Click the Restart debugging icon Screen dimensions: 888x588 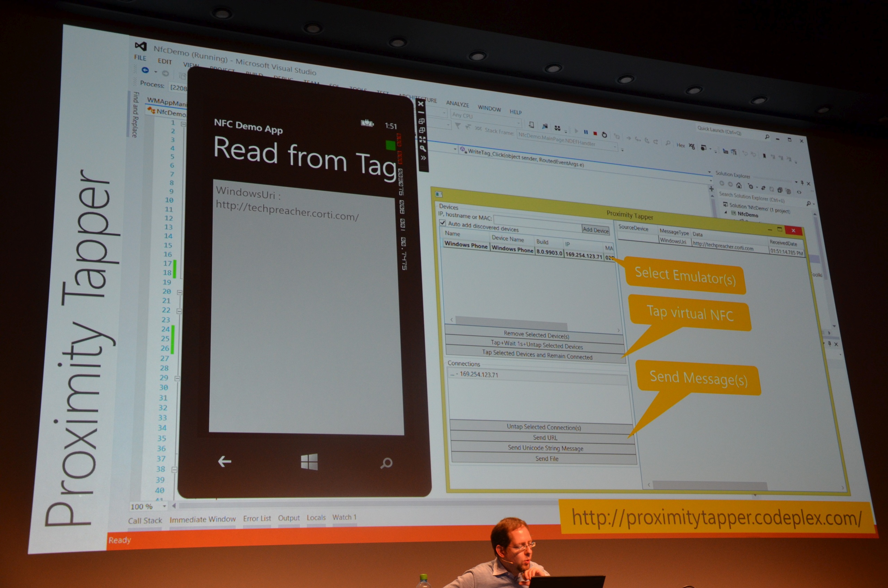point(604,134)
